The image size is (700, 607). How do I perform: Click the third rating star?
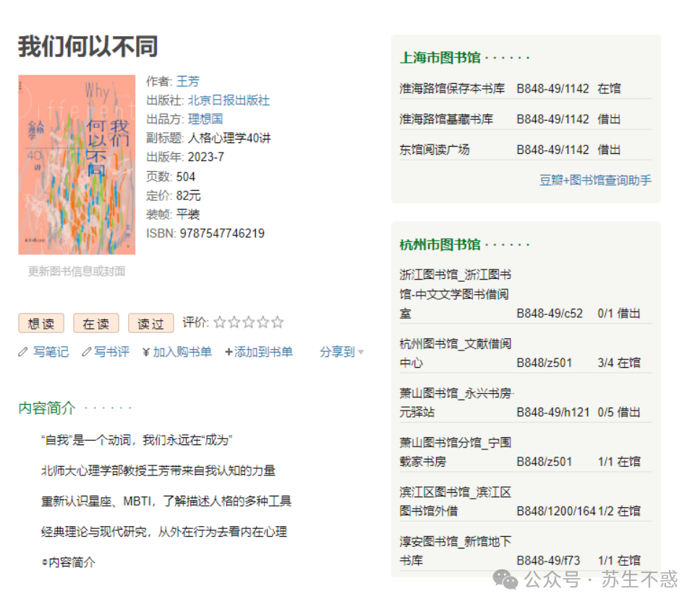pos(249,322)
